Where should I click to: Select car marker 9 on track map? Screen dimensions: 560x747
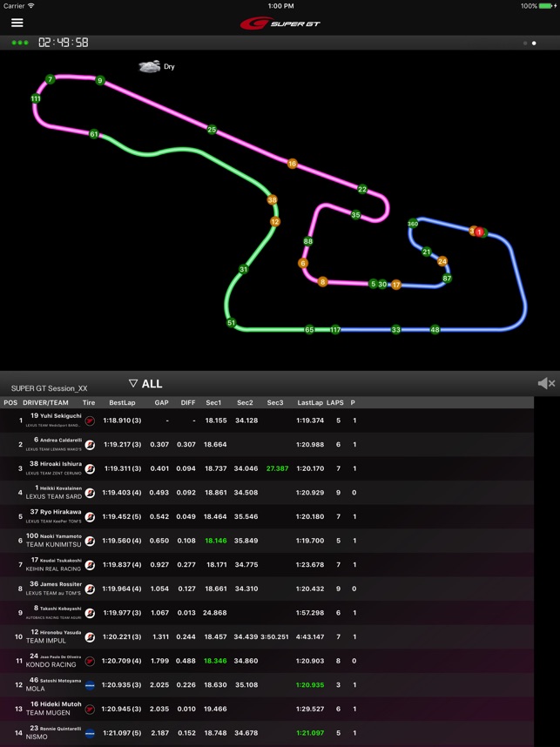100,80
